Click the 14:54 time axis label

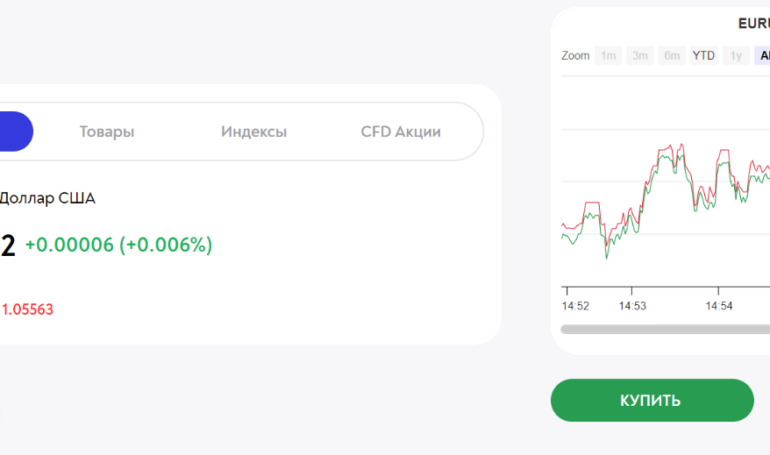tap(719, 306)
